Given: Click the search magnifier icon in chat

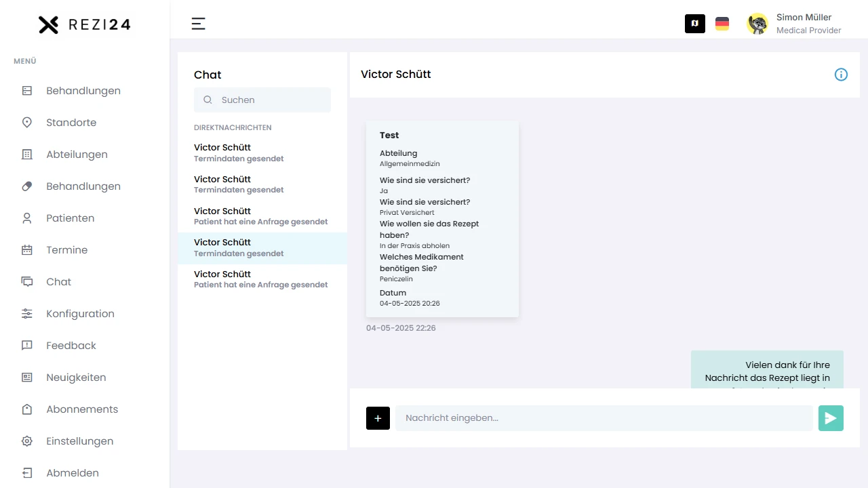Looking at the screenshot, I should (x=208, y=100).
